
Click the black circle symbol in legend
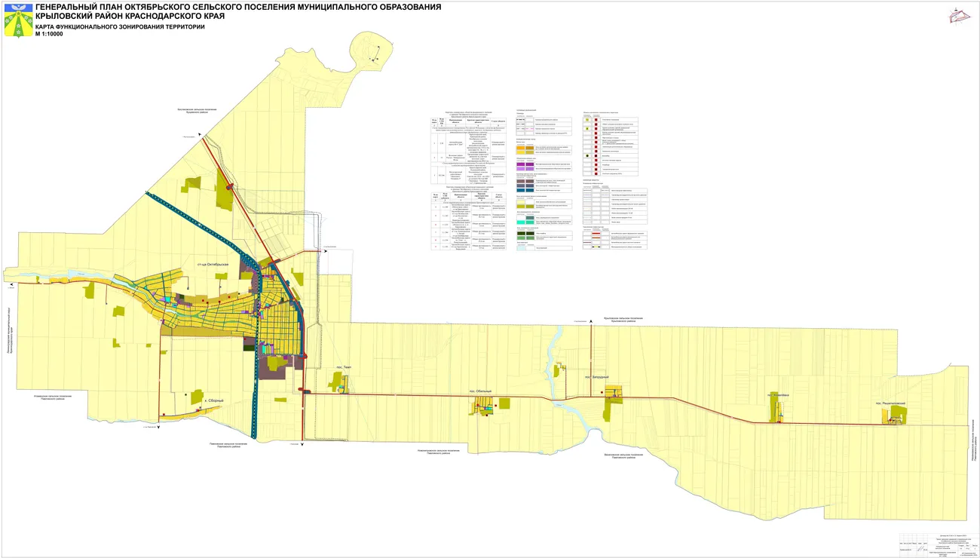[x=586, y=156]
